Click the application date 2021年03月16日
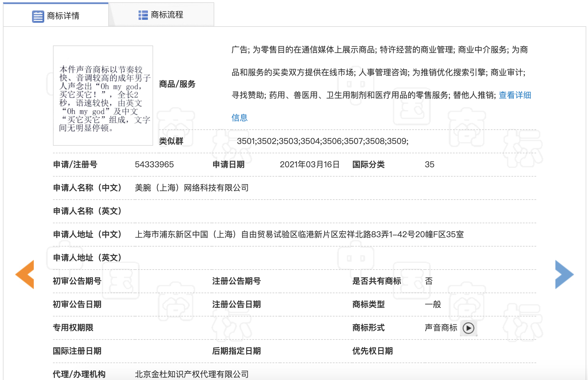The height and width of the screenshot is (380, 588). [309, 165]
